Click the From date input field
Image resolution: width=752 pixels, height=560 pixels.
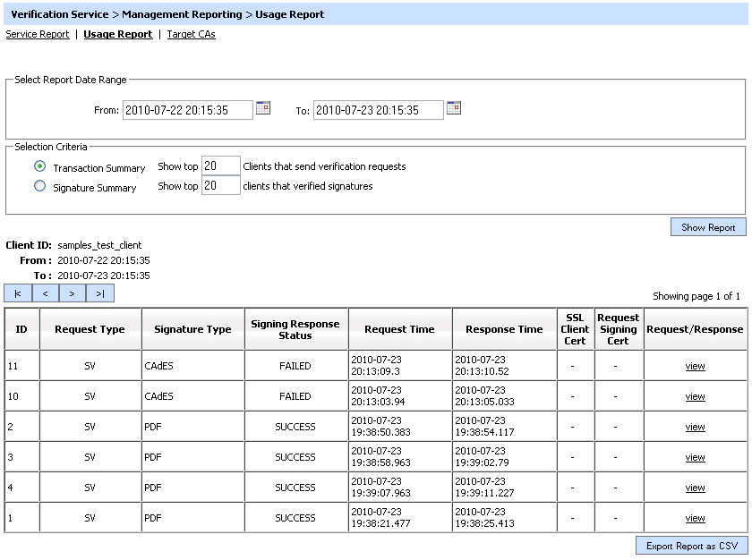pos(187,110)
